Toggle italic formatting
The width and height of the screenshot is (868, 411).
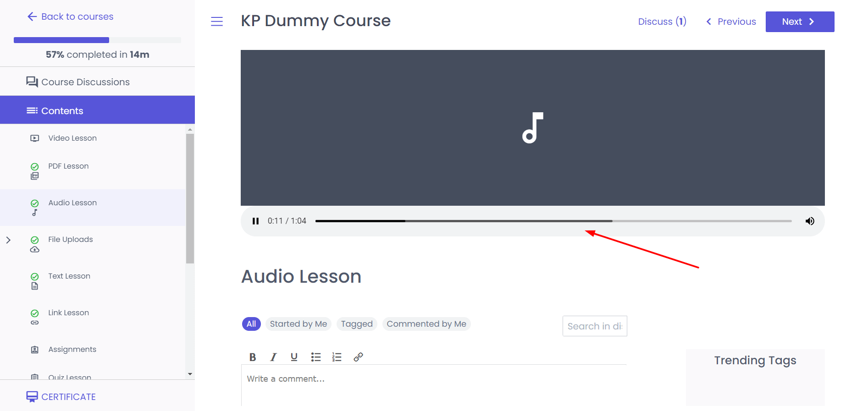pyautogui.click(x=273, y=357)
